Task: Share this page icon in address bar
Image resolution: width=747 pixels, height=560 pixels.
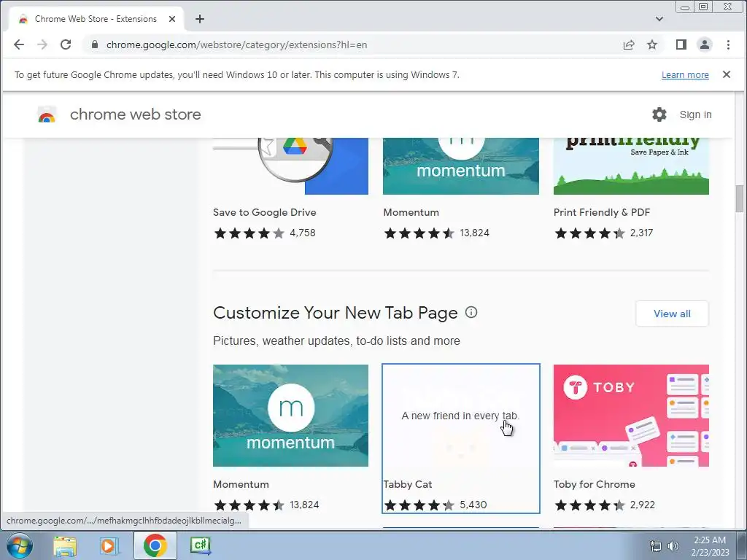Action: pos(629,44)
